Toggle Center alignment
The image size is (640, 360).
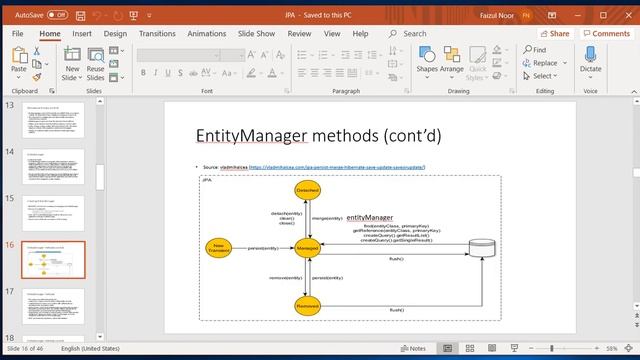pos(314,73)
